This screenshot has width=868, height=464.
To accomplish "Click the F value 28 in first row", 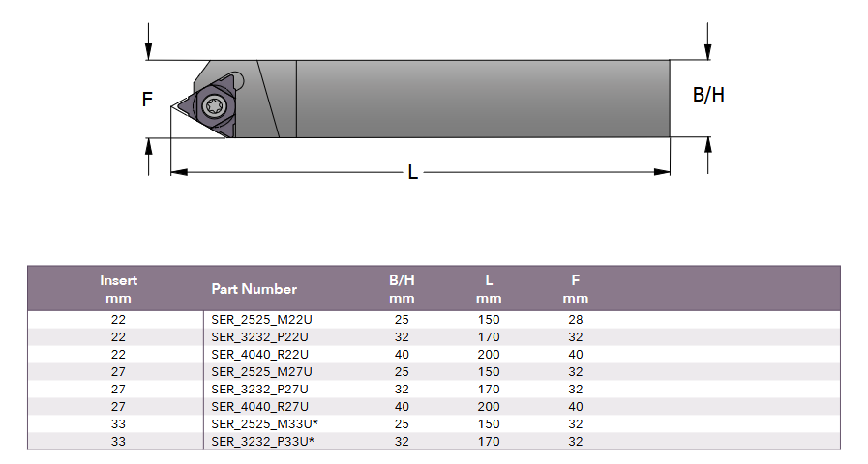I will [576, 319].
